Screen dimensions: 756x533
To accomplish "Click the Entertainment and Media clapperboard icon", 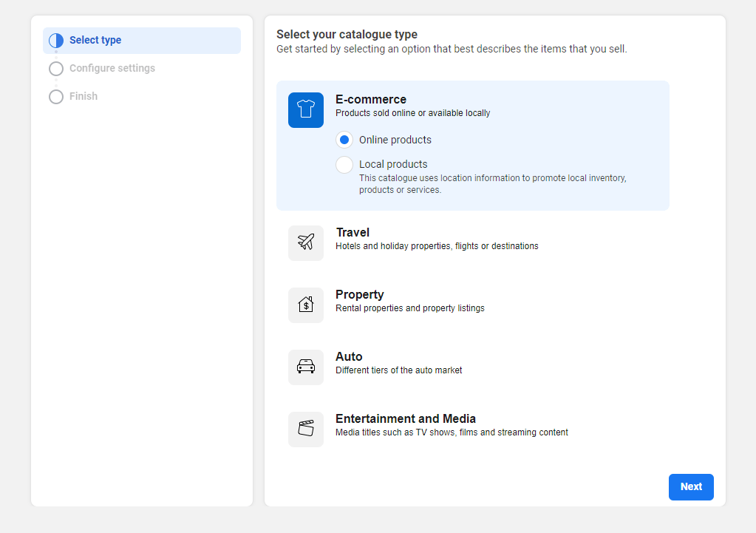I will coord(306,429).
